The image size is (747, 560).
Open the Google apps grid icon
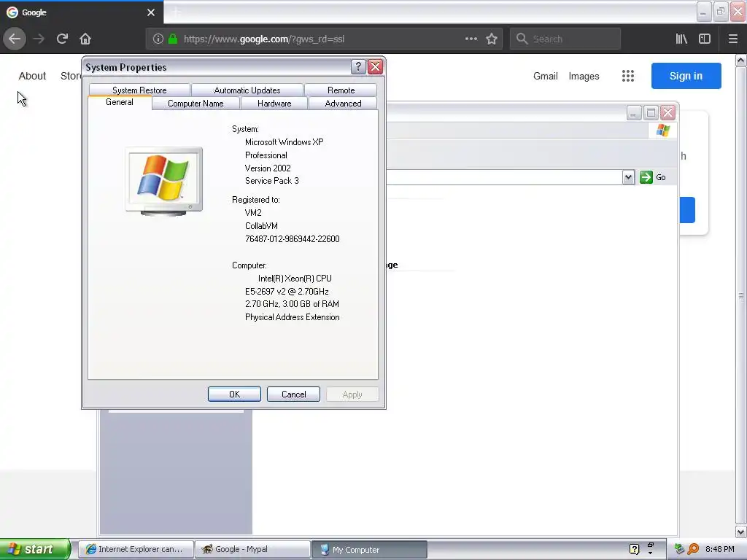(x=628, y=76)
